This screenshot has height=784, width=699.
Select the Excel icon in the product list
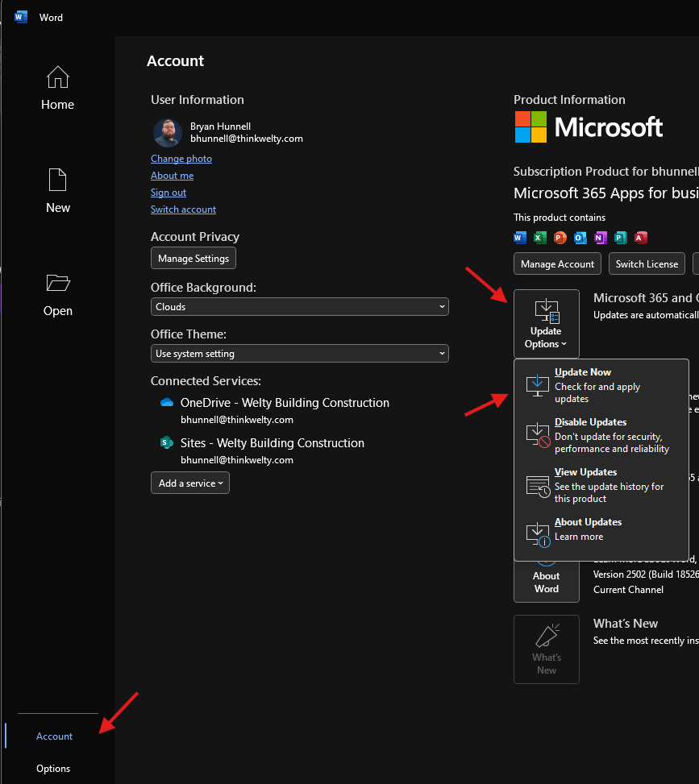pyautogui.click(x=540, y=238)
